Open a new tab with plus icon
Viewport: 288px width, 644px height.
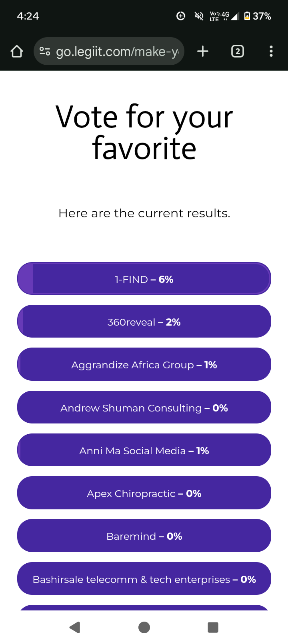click(203, 52)
